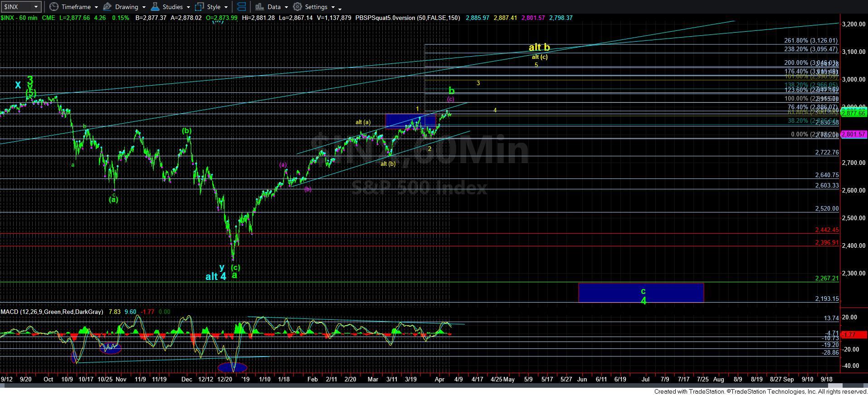Open the Data menu label

click(274, 7)
